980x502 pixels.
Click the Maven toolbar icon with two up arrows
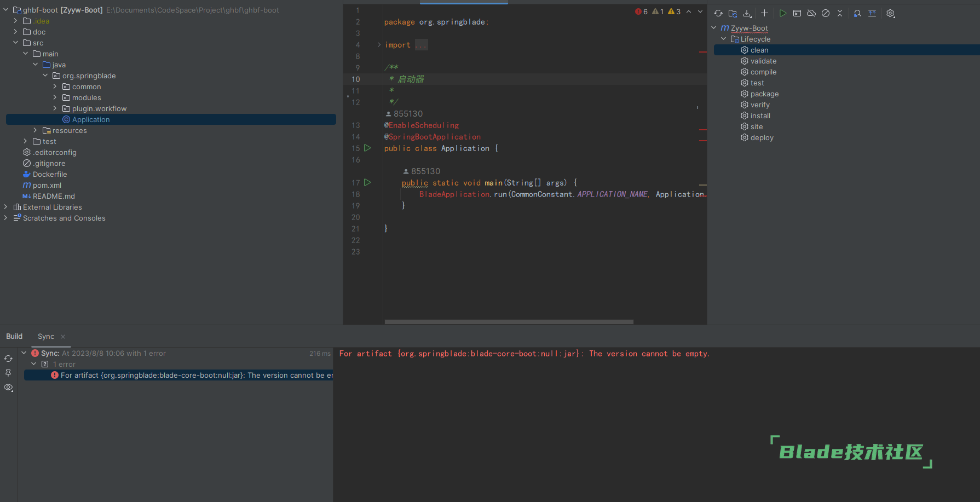[x=872, y=13]
